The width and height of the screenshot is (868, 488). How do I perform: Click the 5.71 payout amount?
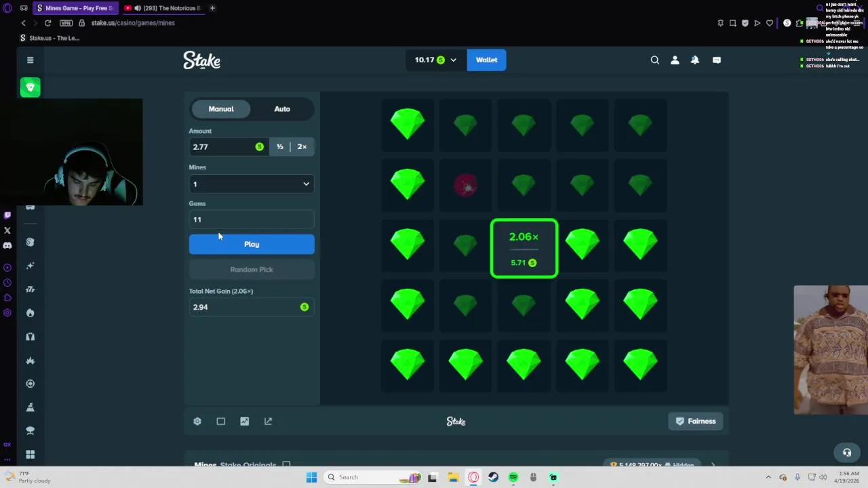click(523, 262)
